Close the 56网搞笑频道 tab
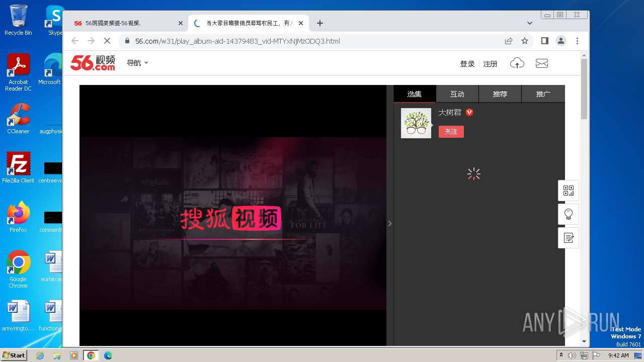This screenshot has height=362, width=644. pos(181,23)
